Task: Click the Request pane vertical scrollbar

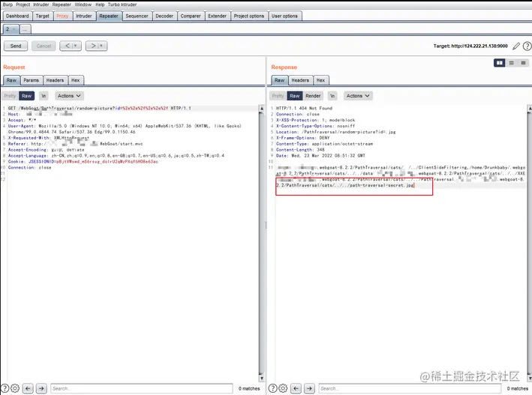Action: (262, 243)
